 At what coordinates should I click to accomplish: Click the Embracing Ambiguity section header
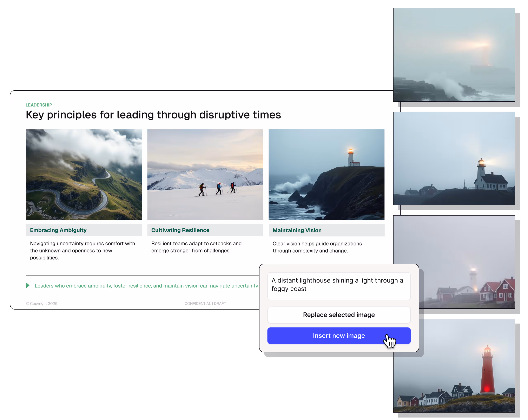(x=58, y=230)
